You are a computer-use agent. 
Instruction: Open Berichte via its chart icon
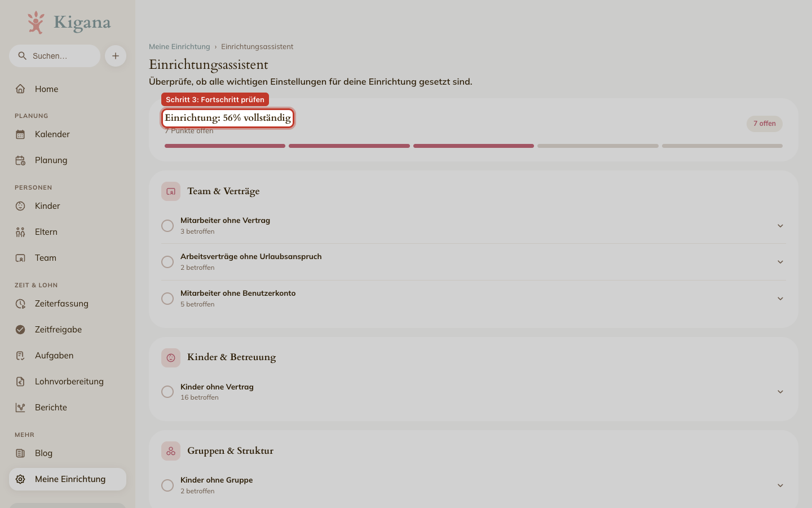click(20, 408)
